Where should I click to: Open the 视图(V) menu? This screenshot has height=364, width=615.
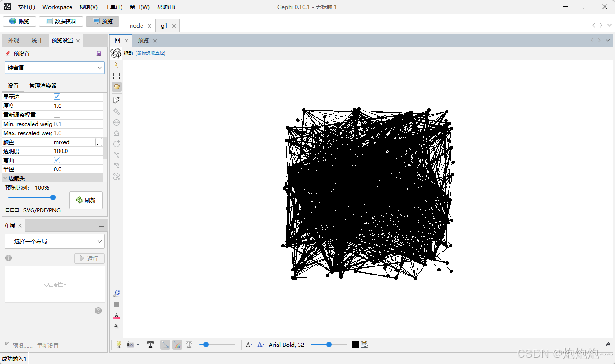pyautogui.click(x=88, y=7)
